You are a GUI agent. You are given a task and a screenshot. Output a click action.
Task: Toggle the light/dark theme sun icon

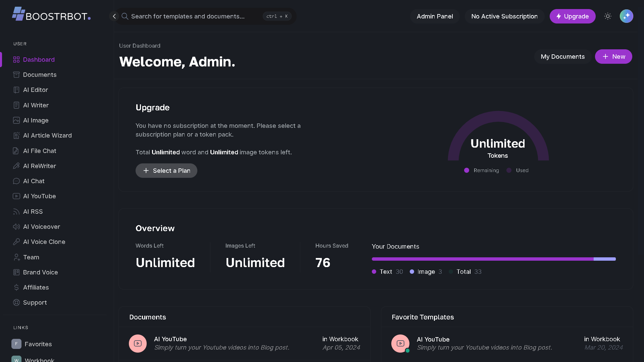click(x=607, y=16)
